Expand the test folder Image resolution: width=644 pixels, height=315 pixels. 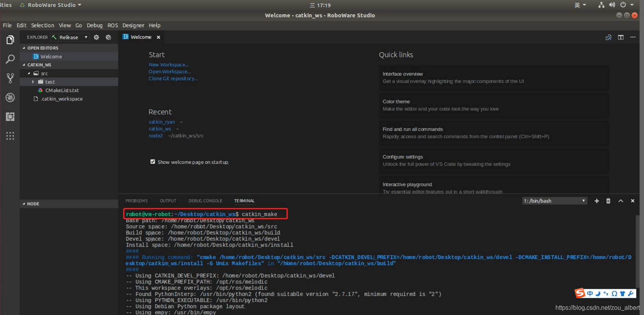click(x=33, y=82)
